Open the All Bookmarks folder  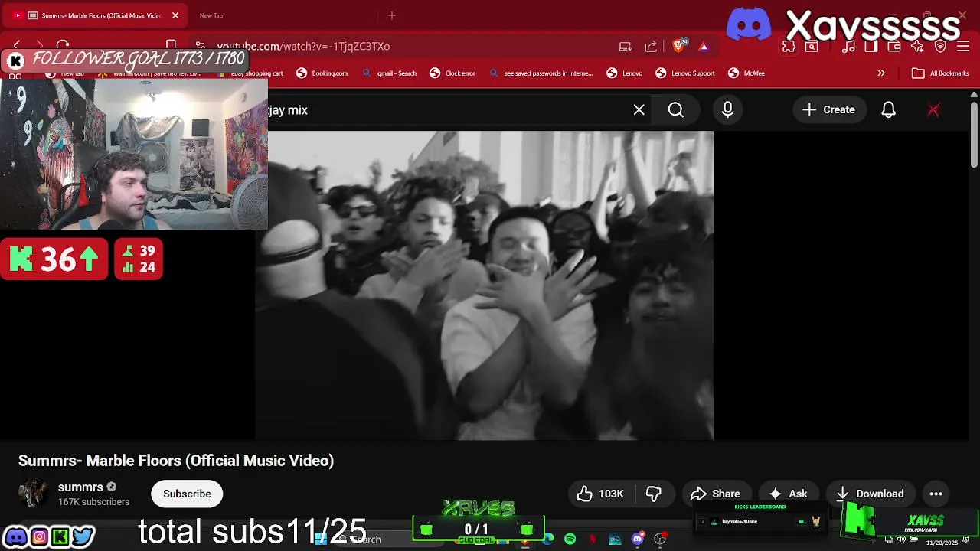click(x=941, y=73)
